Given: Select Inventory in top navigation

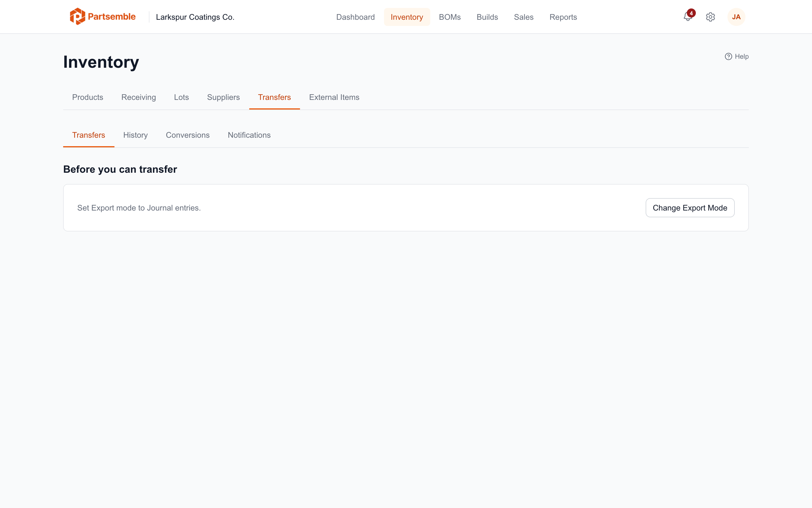Looking at the screenshot, I should pos(407,17).
